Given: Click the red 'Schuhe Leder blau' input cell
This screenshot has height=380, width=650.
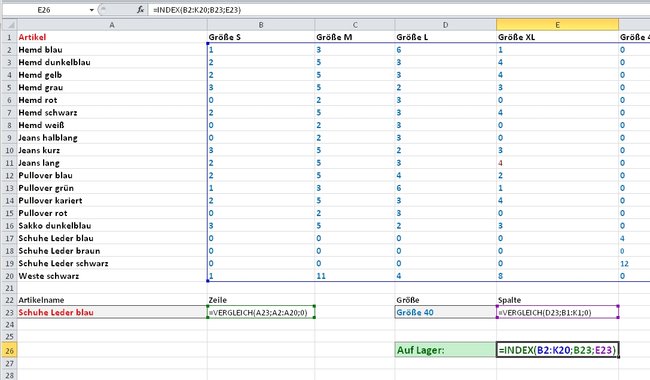Looking at the screenshot, I should [x=112, y=312].
